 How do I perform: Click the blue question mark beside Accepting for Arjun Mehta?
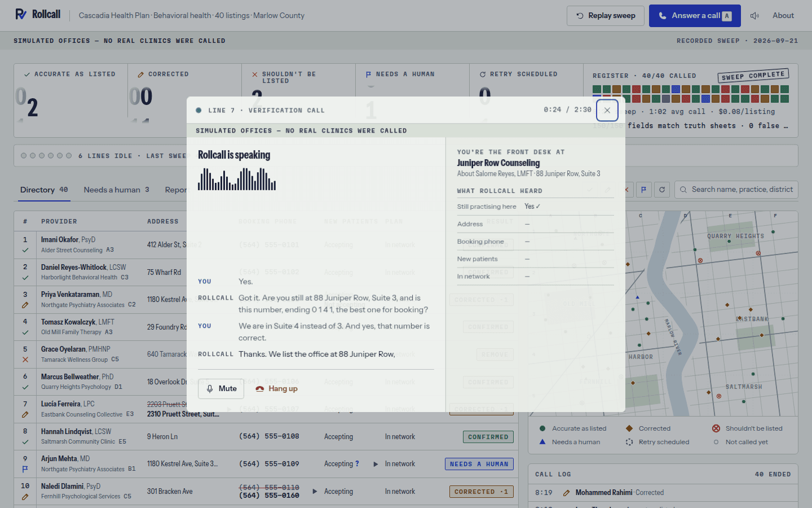[x=357, y=464]
